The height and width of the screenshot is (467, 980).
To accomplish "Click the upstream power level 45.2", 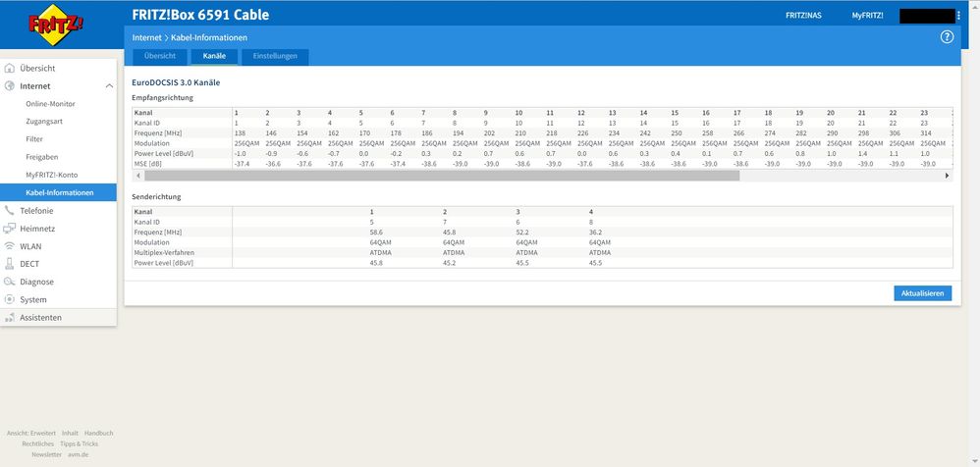I will [x=450, y=263].
